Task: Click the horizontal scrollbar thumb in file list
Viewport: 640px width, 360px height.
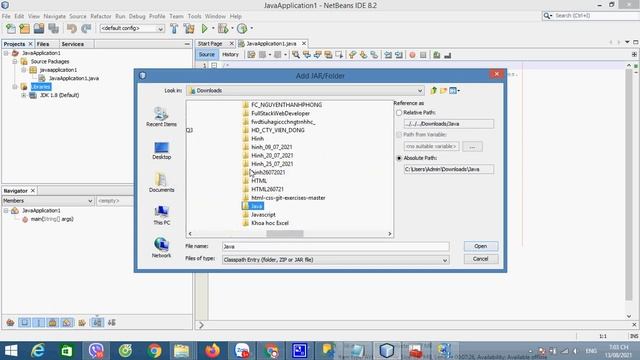Action: pyautogui.click(x=285, y=233)
